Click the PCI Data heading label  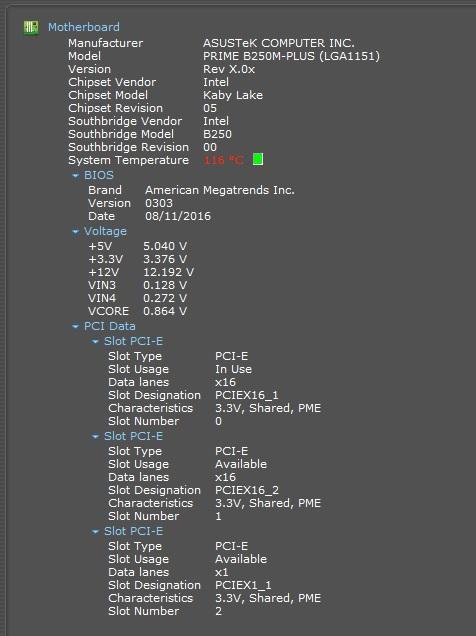click(x=109, y=326)
